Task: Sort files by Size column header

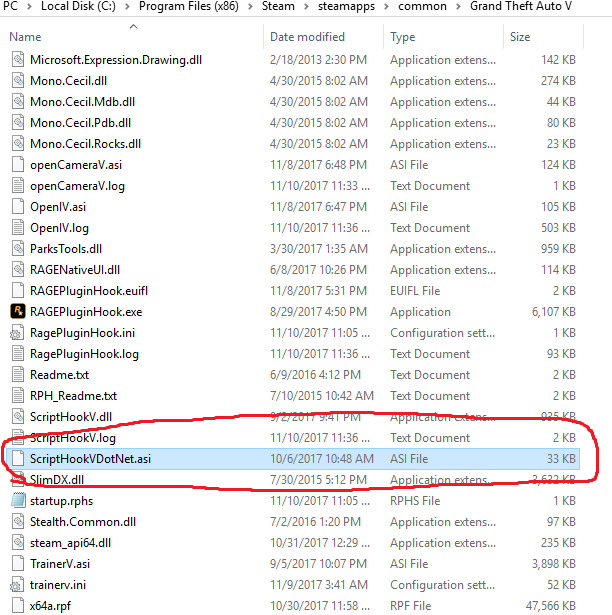Action: pos(520,37)
